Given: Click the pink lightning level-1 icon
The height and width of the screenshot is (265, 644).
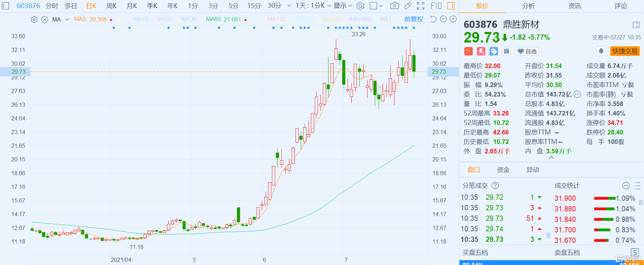Looking at the screenshot, I should [481, 51].
